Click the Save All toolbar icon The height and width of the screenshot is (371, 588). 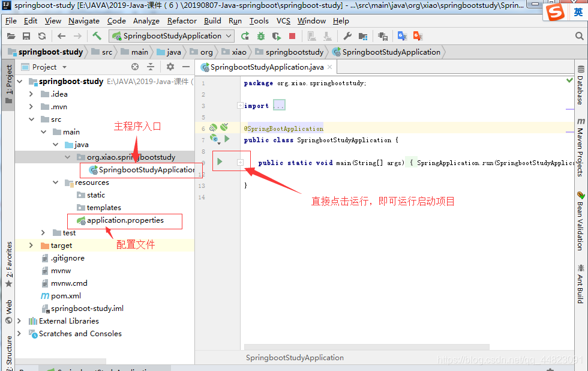point(26,36)
